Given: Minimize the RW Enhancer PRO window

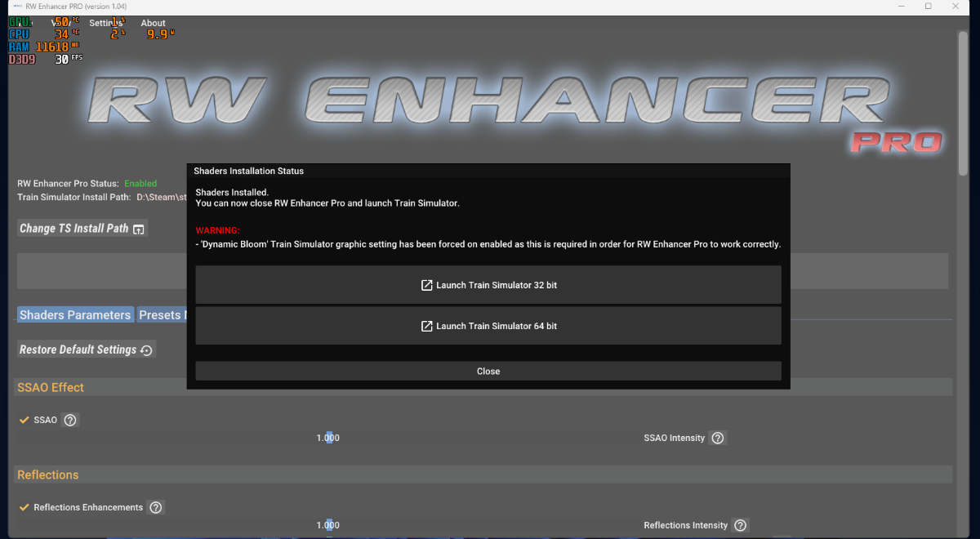Looking at the screenshot, I should (x=903, y=6).
